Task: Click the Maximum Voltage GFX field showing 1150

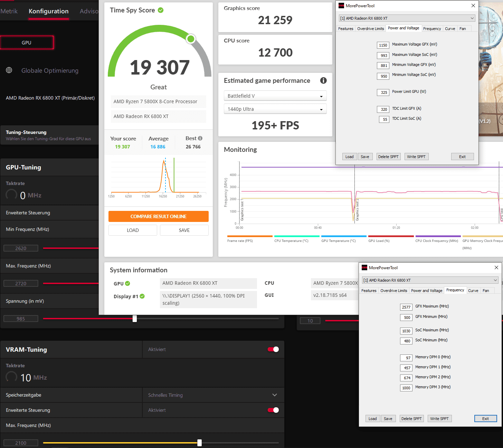Action: tap(383, 45)
